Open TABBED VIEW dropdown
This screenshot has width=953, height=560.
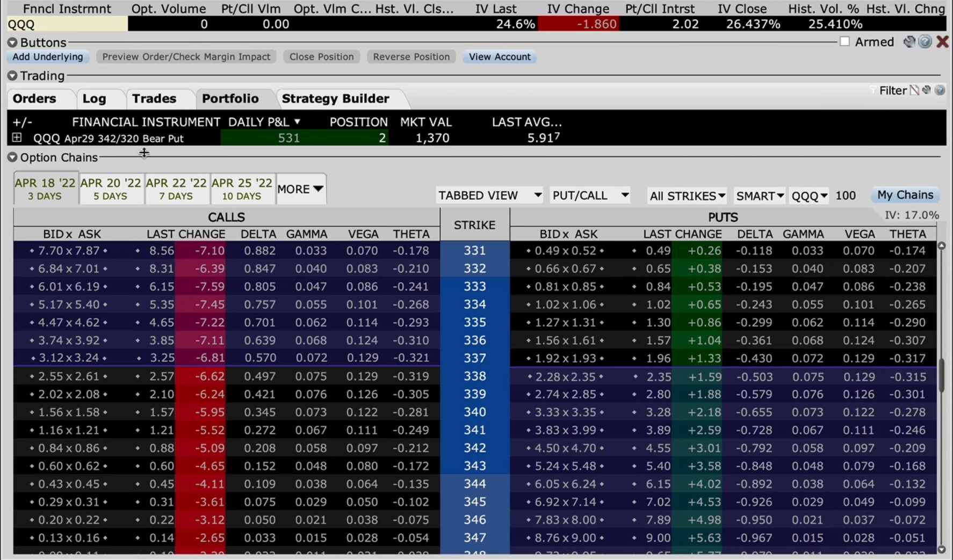(489, 195)
